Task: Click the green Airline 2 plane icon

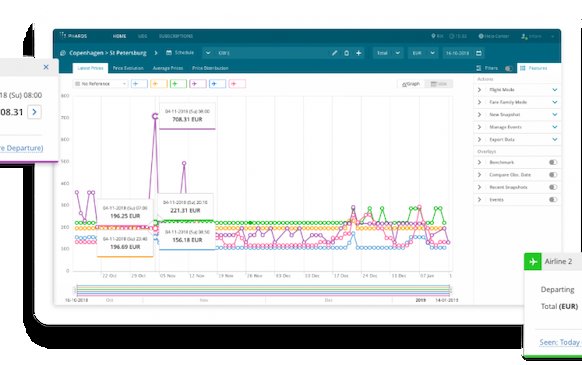Action: (533, 262)
